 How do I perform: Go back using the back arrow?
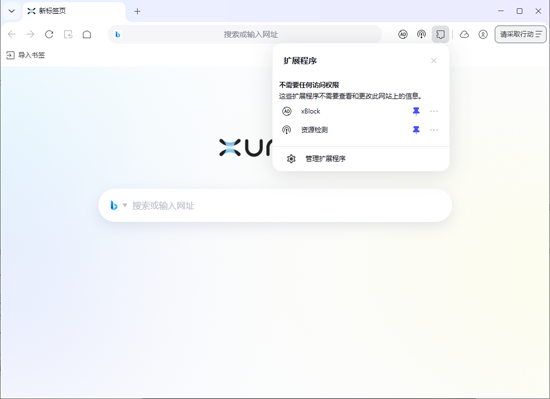pos(12,34)
